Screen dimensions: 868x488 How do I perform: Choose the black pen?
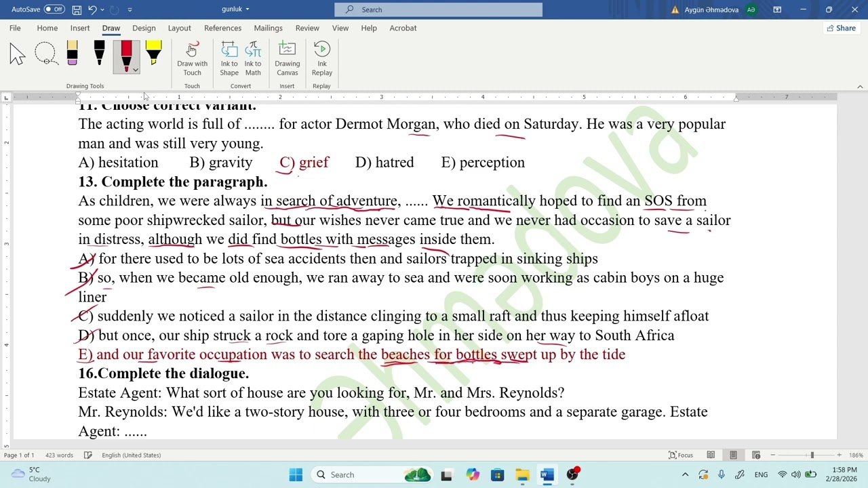[x=99, y=54]
